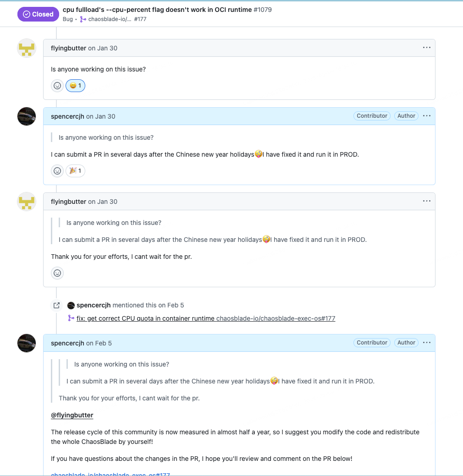
Task: Toggle the party popper reaction
Action: pos(76,171)
